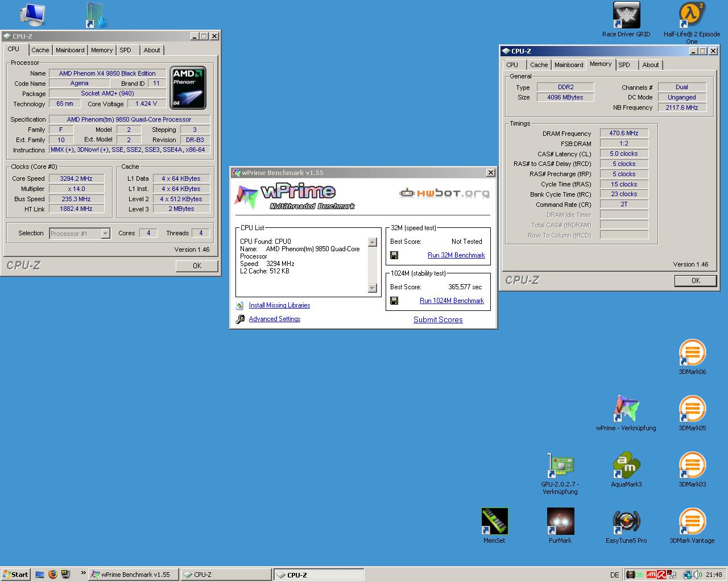
Task: Open the Advanced Settings link
Action: [275, 319]
